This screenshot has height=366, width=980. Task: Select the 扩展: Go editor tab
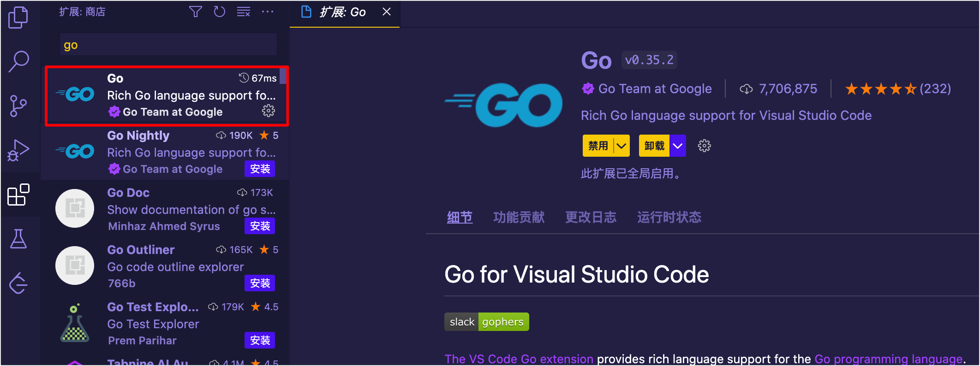point(345,13)
